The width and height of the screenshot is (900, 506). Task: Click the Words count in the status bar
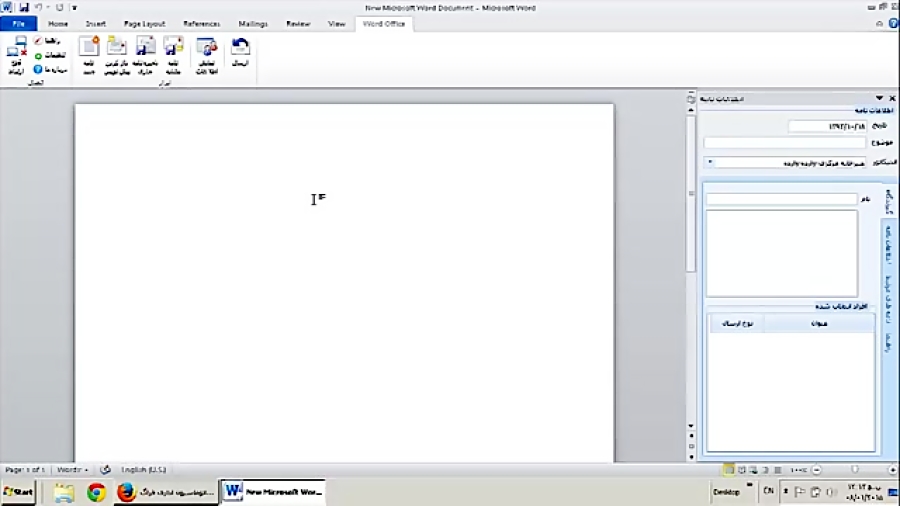(x=72, y=470)
